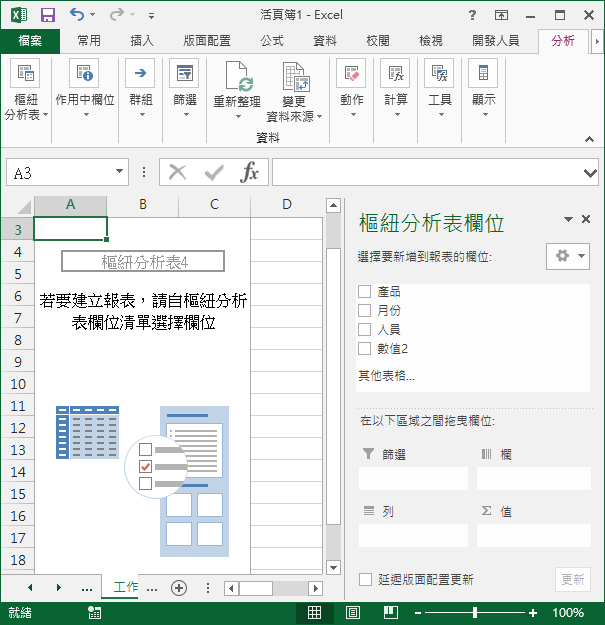The width and height of the screenshot is (605, 625).
Task: Switch to Page Layout view in status bar
Action: pos(353,613)
